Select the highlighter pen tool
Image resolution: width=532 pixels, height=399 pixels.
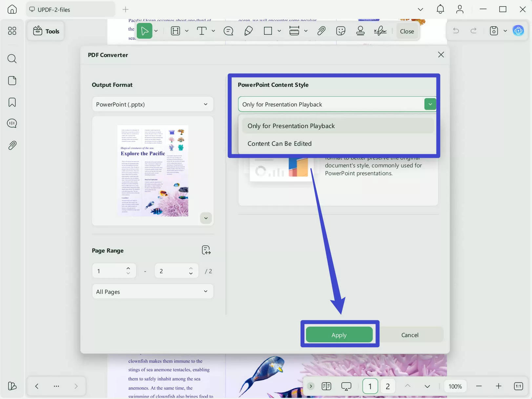point(248,31)
